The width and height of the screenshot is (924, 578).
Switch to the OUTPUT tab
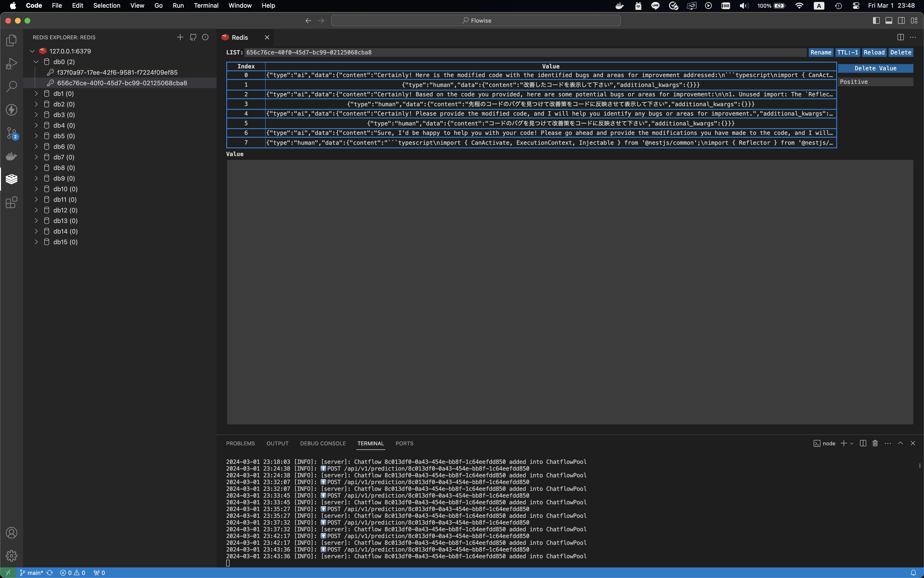tap(277, 443)
